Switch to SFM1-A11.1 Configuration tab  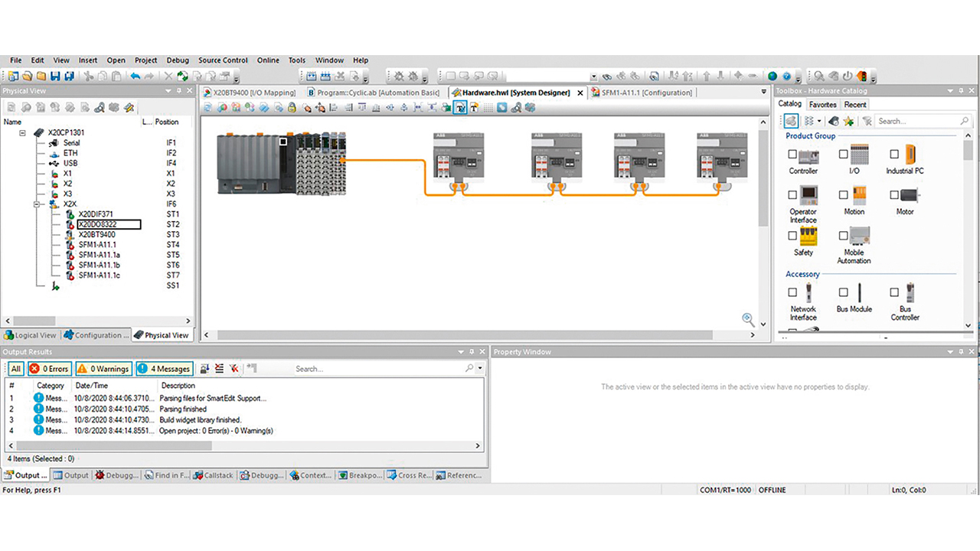pos(642,93)
